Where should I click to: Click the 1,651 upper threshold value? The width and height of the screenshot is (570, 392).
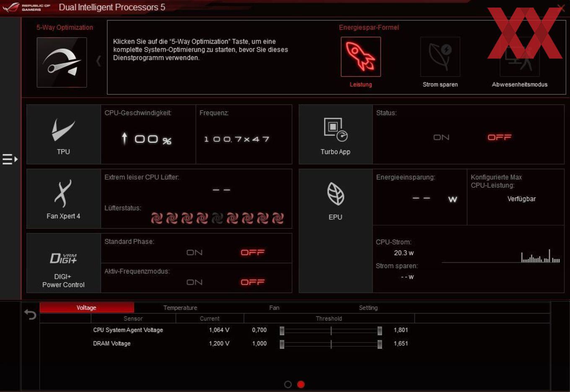(x=401, y=343)
